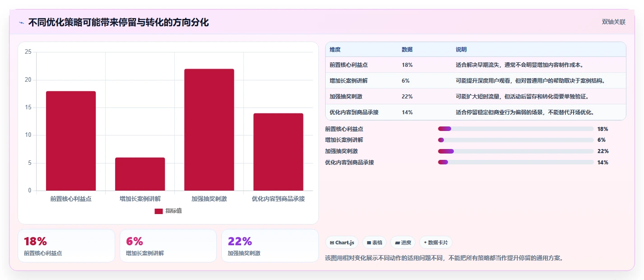Image resolution: width=644 pixels, height=280 pixels.
Task: Click the 指标值 legend color swatch
Action: tap(159, 211)
